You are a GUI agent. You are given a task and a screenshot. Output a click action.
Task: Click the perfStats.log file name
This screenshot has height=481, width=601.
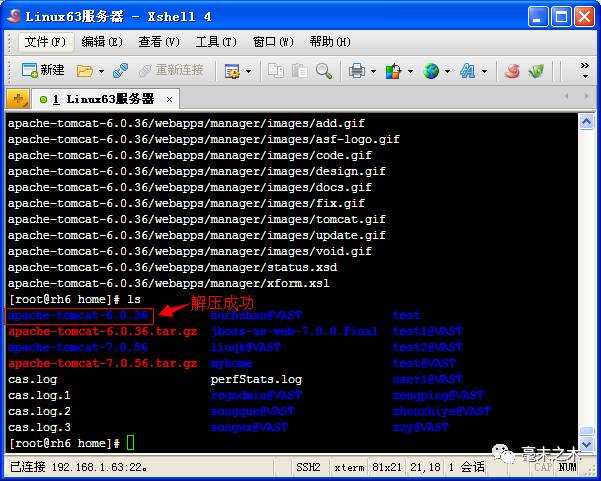pos(256,380)
